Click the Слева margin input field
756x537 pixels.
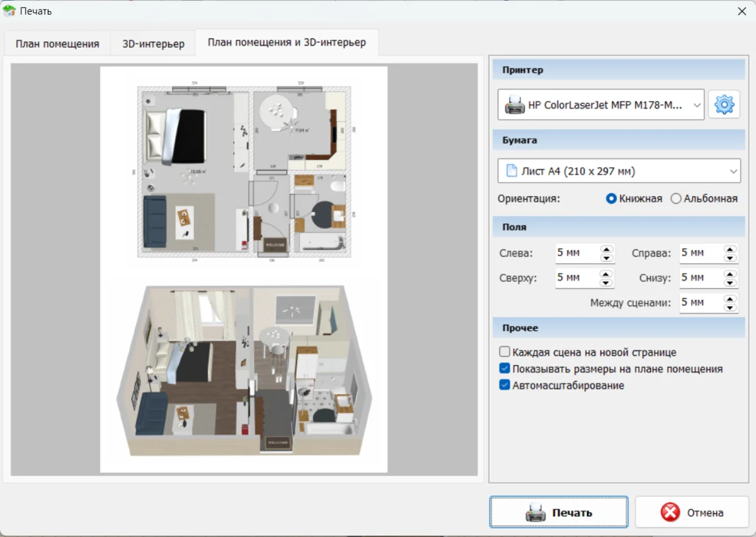[577, 253]
